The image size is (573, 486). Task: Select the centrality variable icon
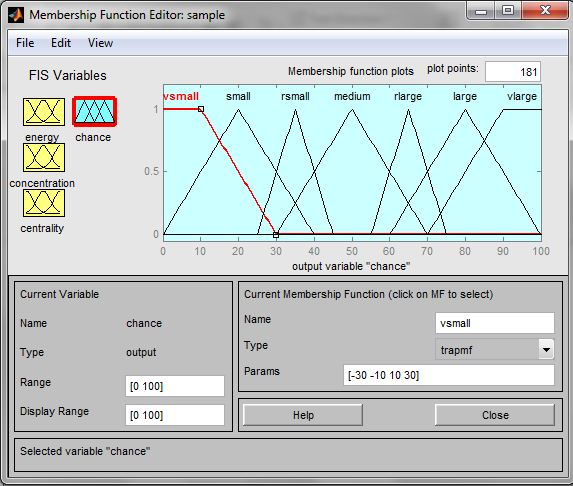pos(44,203)
